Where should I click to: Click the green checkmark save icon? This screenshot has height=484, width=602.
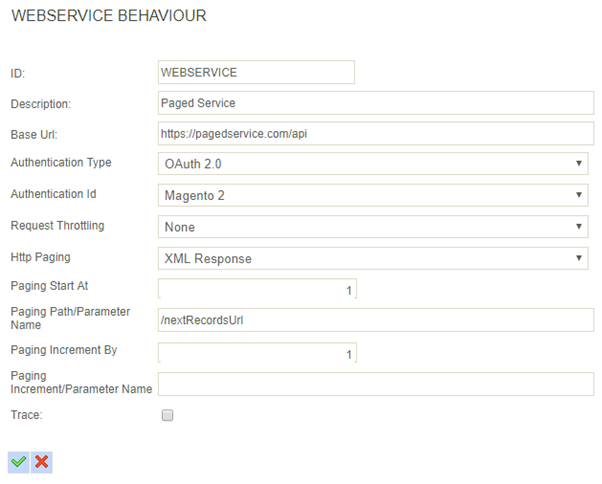point(18,461)
